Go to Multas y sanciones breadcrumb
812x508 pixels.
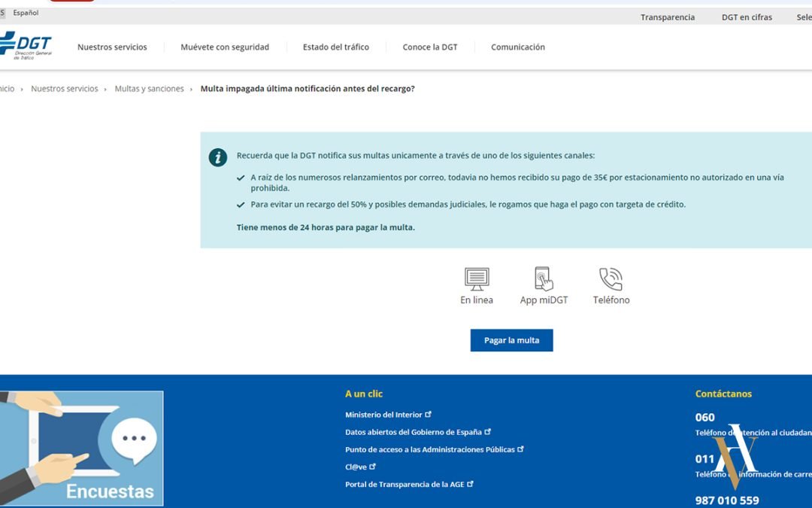tap(149, 89)
